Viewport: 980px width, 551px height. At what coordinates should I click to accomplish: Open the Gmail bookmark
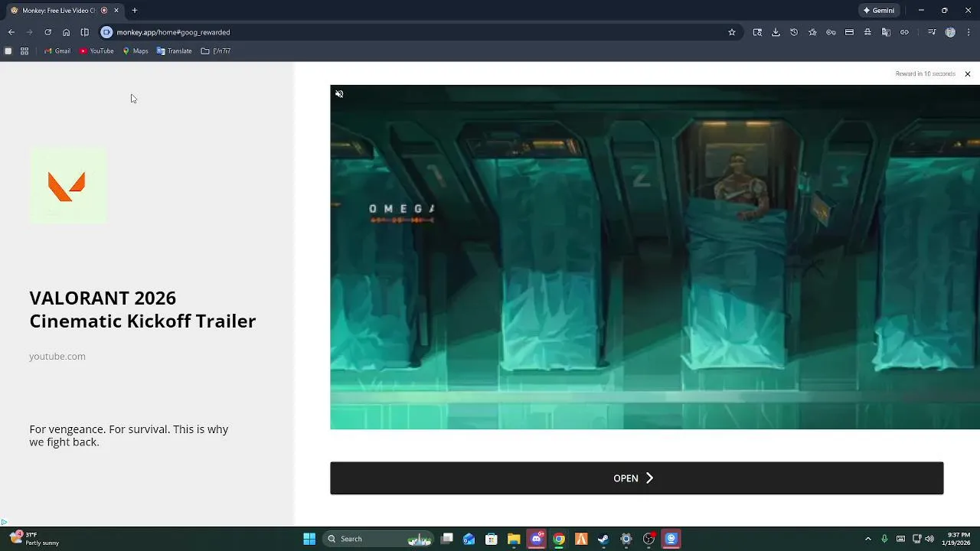point(57,51)
